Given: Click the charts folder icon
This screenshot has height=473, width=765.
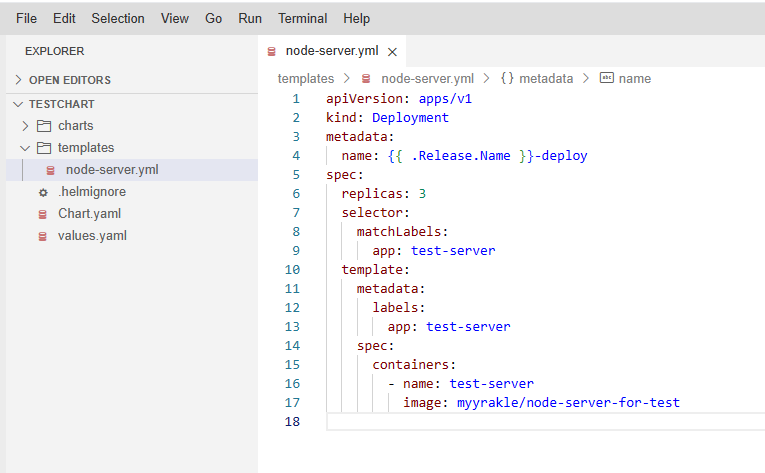Looking at the screenshot, I should point(44,126).
